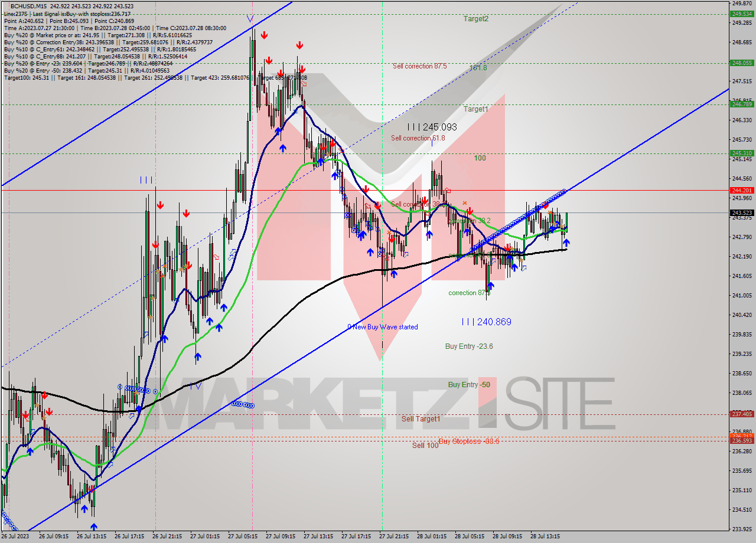The image size is (756, 543).
Task: Click the current price tag 243.523
Action: pyautogui.click(x=742, y=212)
